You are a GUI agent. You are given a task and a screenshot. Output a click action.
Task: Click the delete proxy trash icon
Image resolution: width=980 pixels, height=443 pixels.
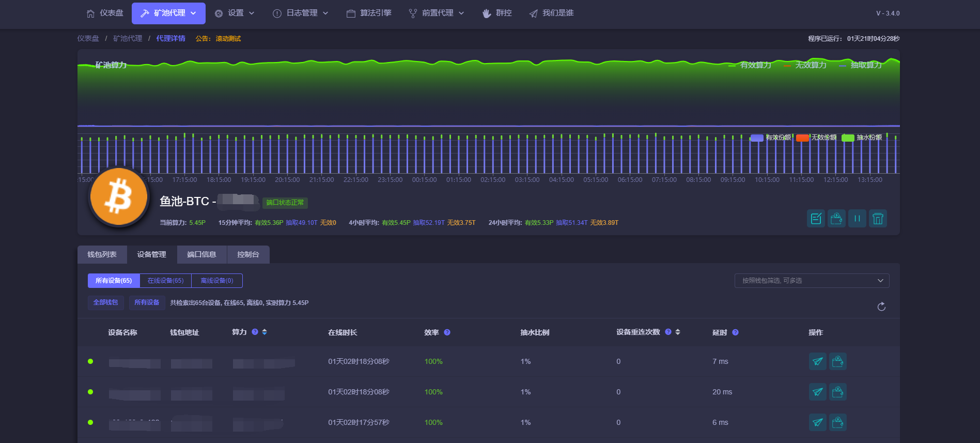click(x=878, y=219)
